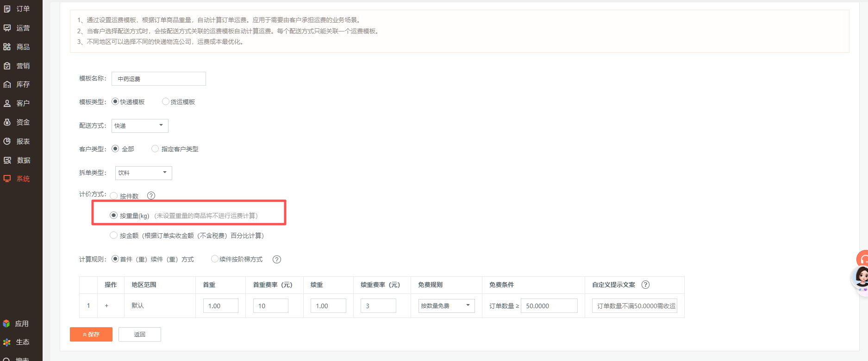Click the 订单数量 threshold field
The width and height of the screenshot is (868, 361).
click(x=550, y=306)
